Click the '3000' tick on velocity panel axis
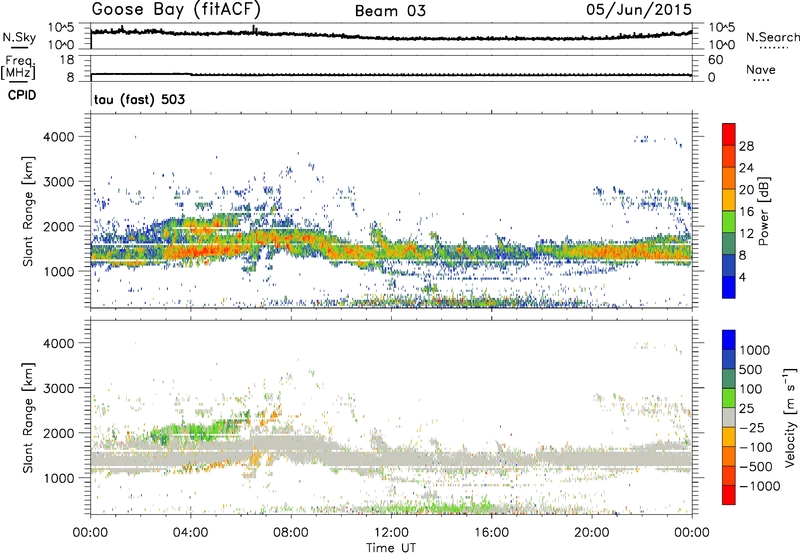The image size is (800, 554). coord(60,388)
